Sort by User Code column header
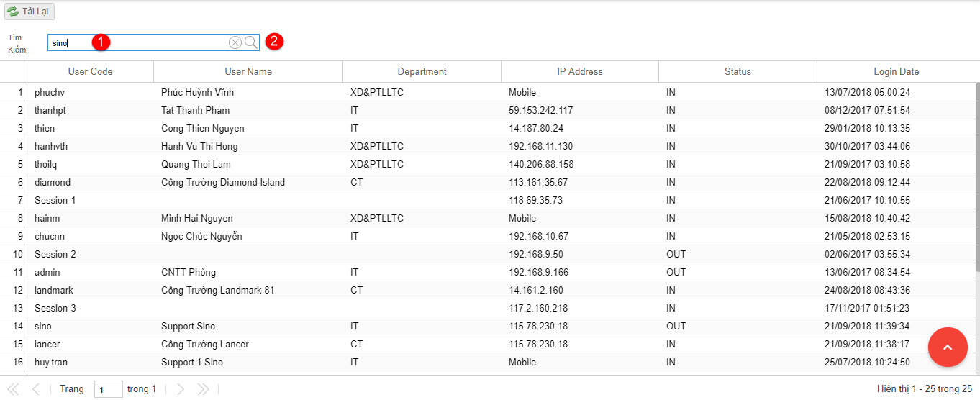This screenshot has width=980, height=400. tap(90, 72)
